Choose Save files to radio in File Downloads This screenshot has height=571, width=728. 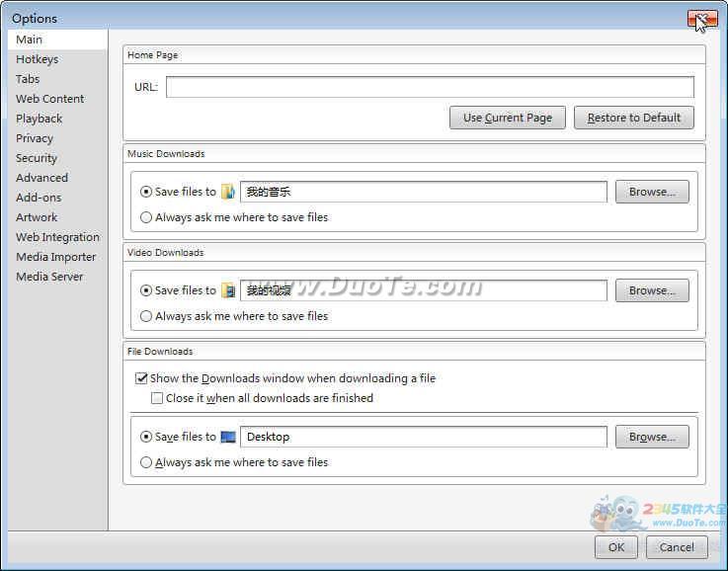tap(146, 437)
